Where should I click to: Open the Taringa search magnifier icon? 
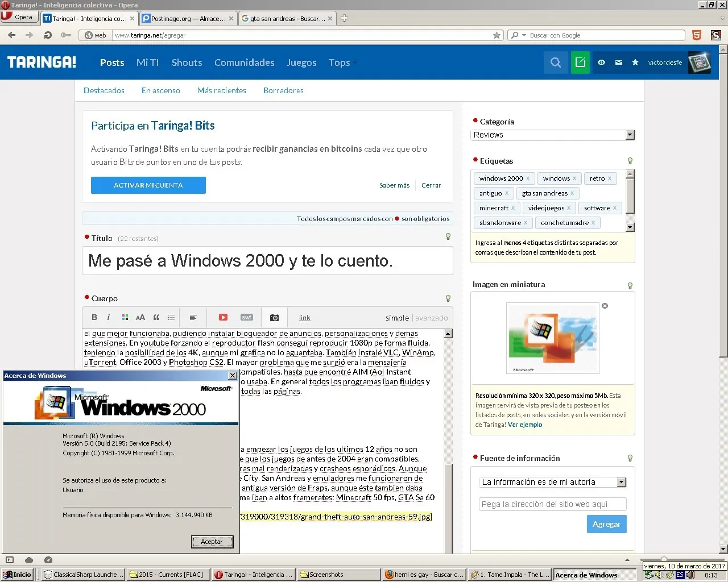[556, 63]
